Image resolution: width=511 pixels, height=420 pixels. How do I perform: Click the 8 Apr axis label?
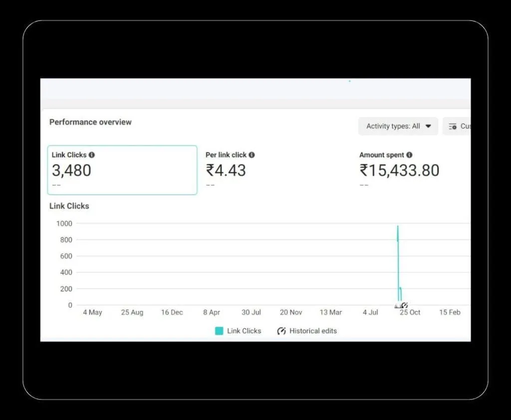(x=212, y=313)
